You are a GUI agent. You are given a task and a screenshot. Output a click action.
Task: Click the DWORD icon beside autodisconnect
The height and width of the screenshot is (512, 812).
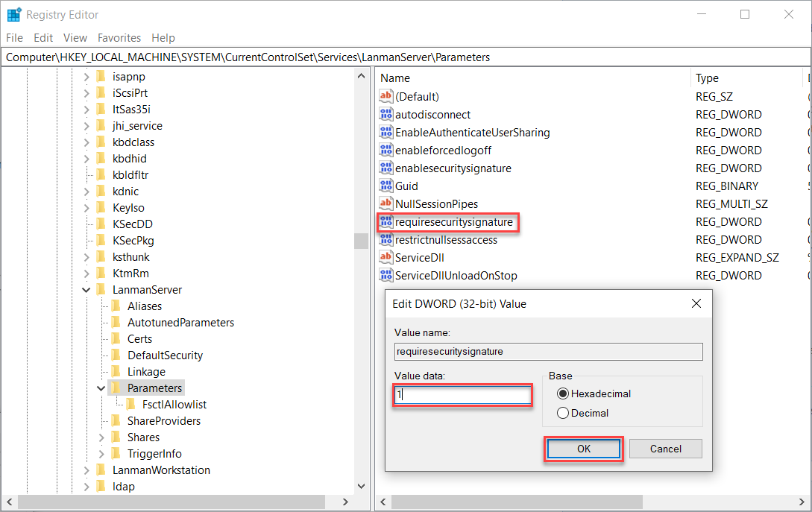click(386, 114)
